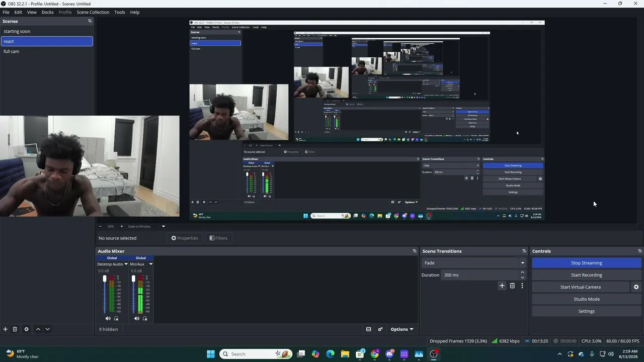Open the Help menu
The image size is (644, 362).
[135, 12]
